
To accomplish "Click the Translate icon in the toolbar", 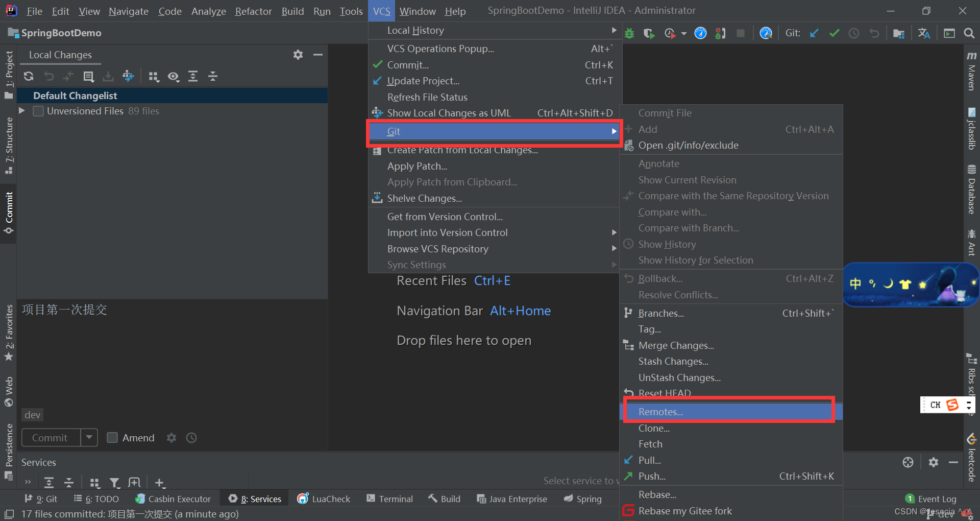I will (x=924, y=33).
